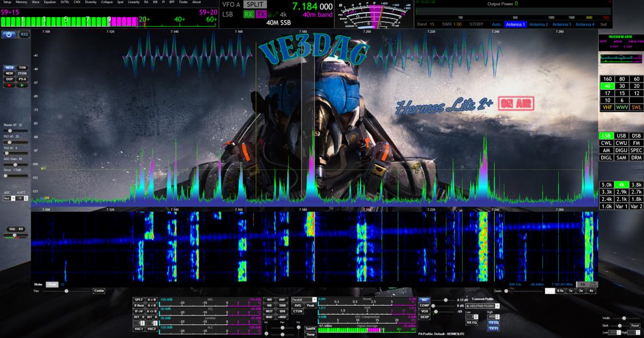Toggle the MOX transmit button
Screen dimensions: 644x338
click(x=10, y=74)
